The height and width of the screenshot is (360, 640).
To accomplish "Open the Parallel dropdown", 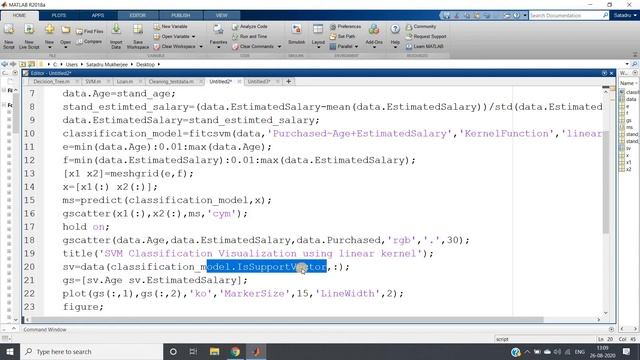I will (344, 47).
